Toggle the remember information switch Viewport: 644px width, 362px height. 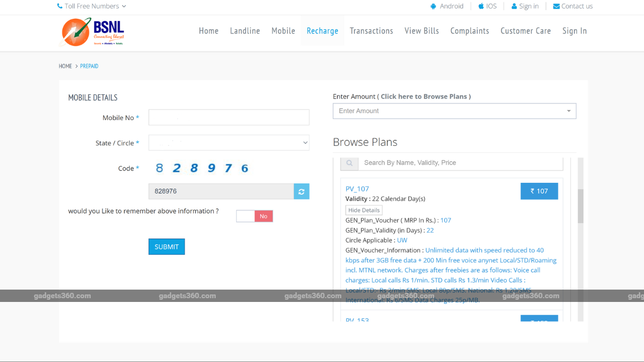[254, 216]
